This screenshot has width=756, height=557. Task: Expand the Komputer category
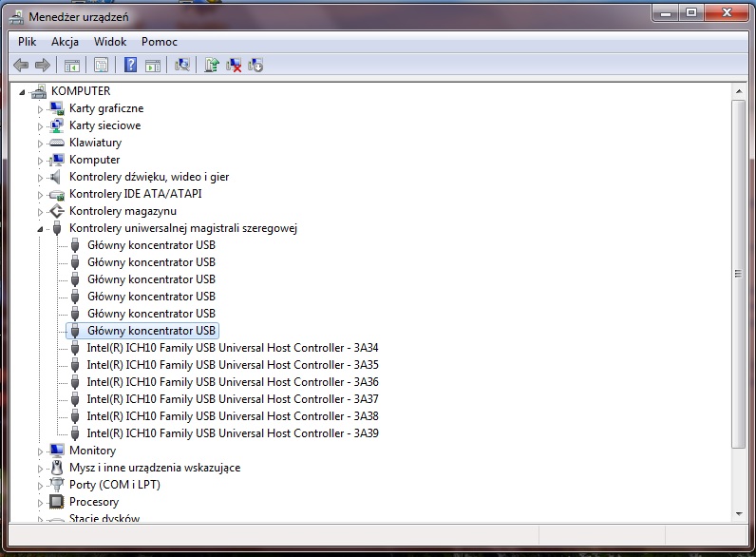coord(40,161)
